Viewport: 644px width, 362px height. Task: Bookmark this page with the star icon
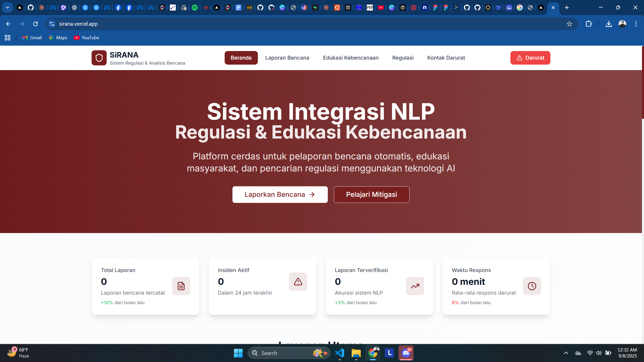[570, 24]
